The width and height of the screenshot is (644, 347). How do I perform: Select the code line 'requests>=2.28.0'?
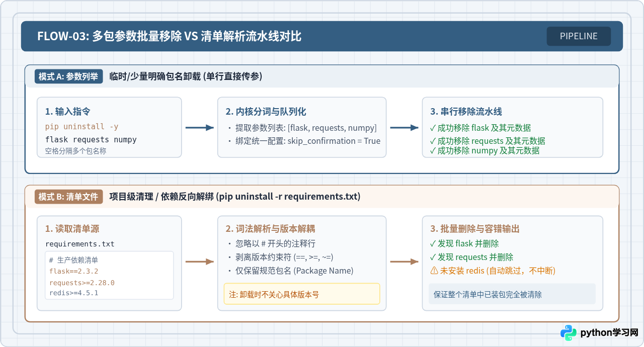pyautogui.click(x=82, y=282)
